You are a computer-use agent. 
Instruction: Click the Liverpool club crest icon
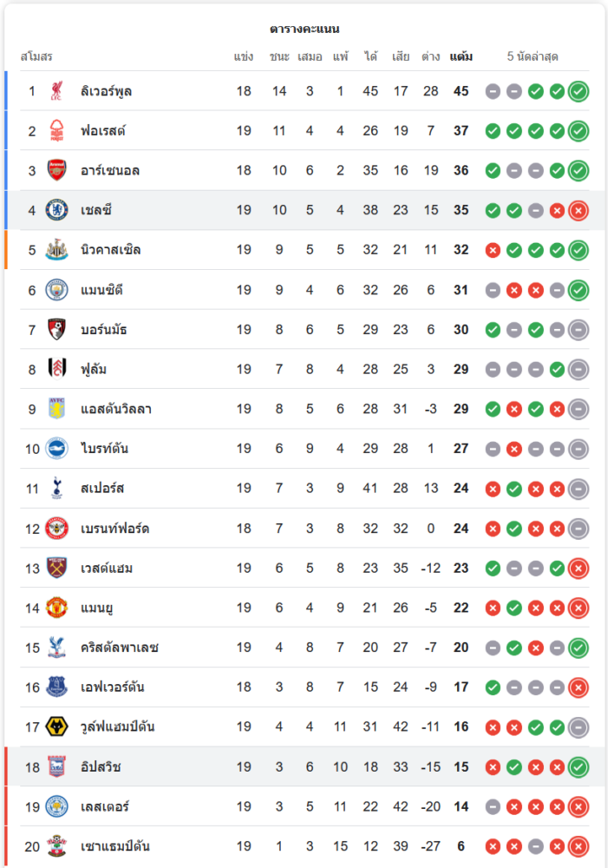click(57, 91)
